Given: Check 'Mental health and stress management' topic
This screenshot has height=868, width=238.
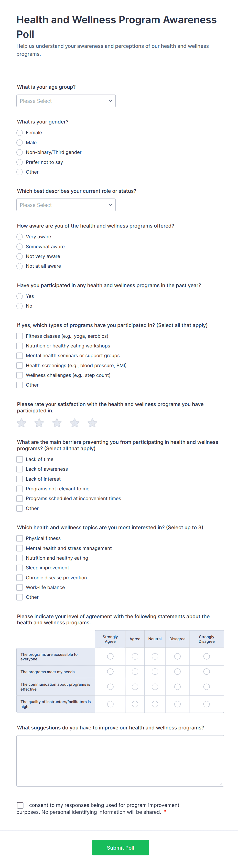Looking at the screenshot, I should [x=19, y=548].
